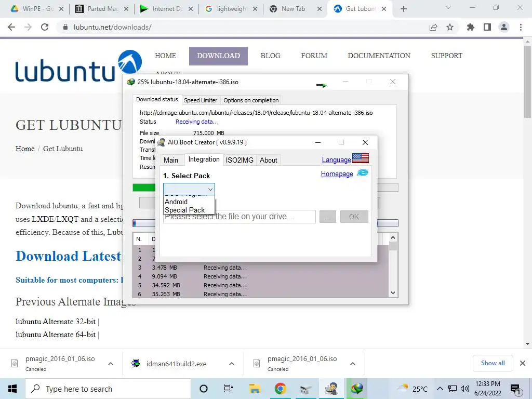Close the Parted Magic tab
The width and height of the screenshot is (532, 399).
(x=126, y=9)
